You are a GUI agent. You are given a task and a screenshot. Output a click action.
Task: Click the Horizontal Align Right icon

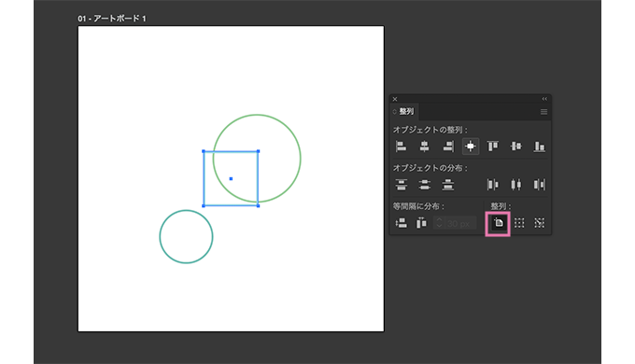(x=448, y=147)
